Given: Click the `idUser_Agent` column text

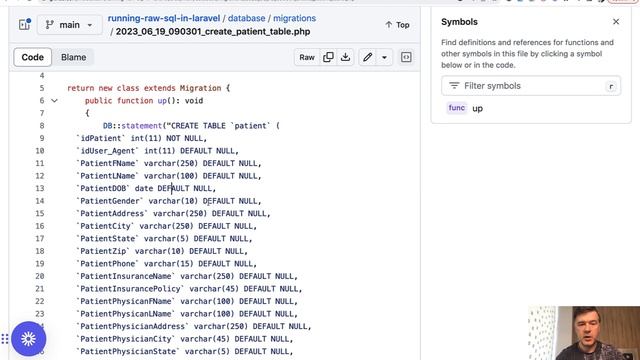Looking at the screenshot, I should tap(107, 151).
